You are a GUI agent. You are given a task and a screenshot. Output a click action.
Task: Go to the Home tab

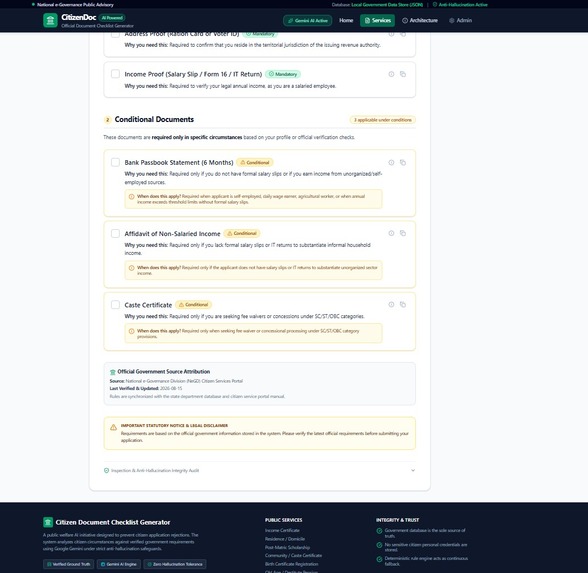(x=346, y=20)
